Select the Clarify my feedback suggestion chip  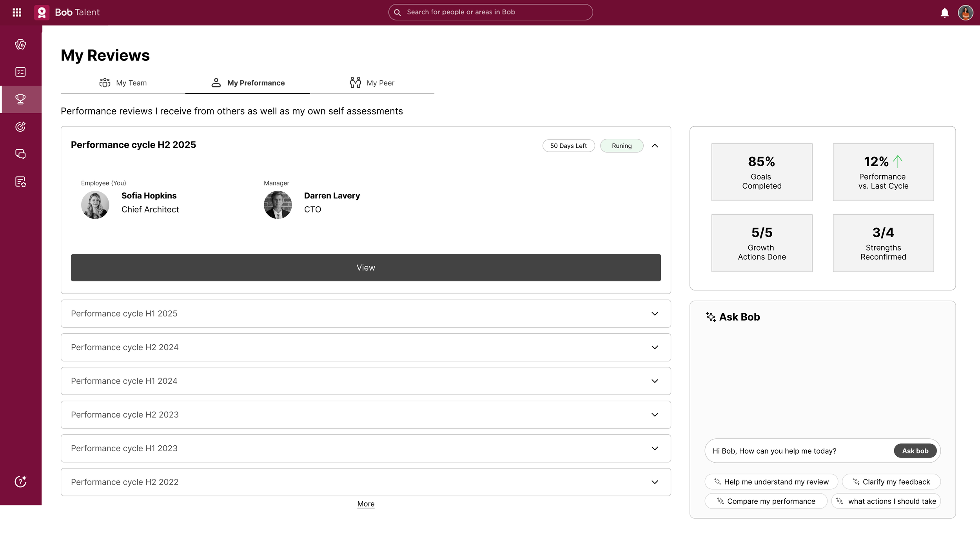pyautogui.click(x=891, y=482)
